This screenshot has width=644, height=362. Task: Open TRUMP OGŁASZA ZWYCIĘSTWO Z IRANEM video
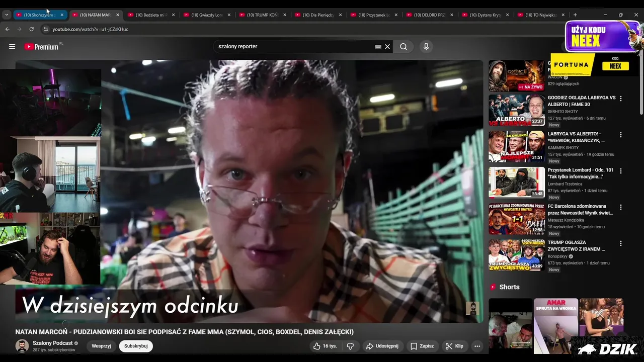[x=577, y=245]
